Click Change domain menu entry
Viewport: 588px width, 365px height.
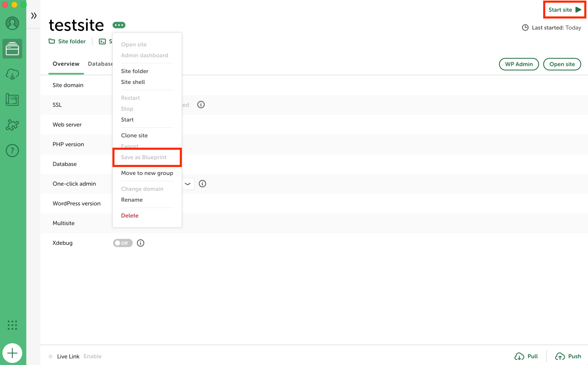coord(142,189)
